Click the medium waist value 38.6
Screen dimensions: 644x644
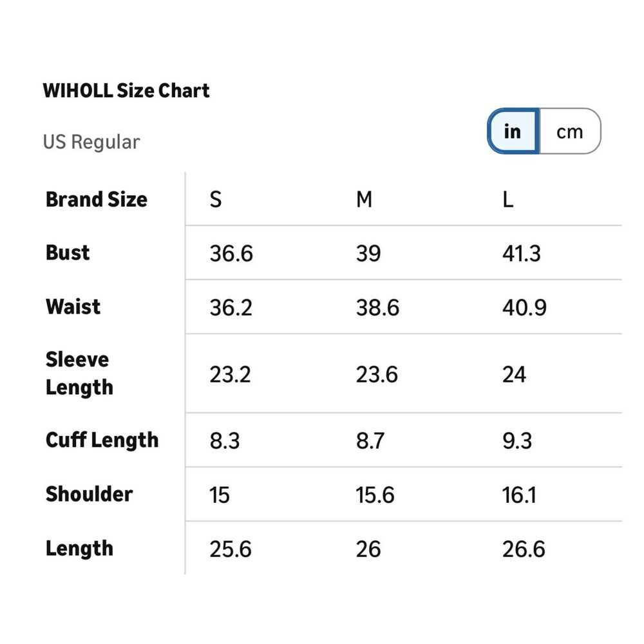click(x=377, y=307)
